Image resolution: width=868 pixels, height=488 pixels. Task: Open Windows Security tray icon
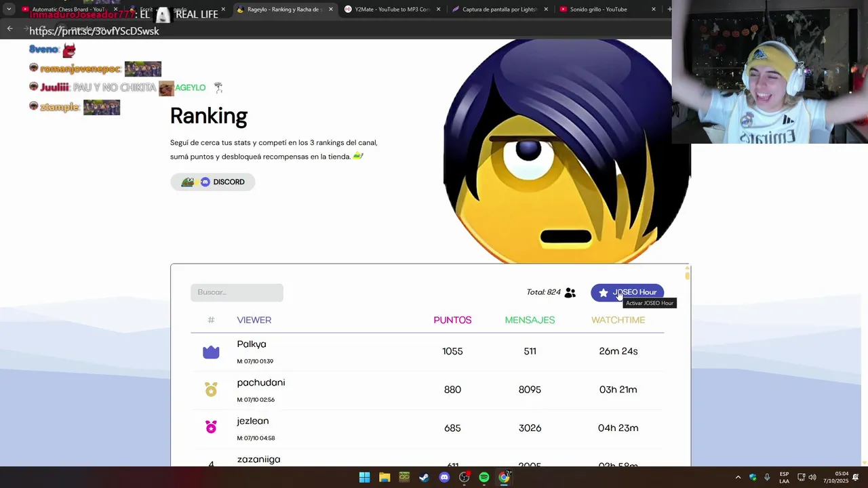[753, 477]
